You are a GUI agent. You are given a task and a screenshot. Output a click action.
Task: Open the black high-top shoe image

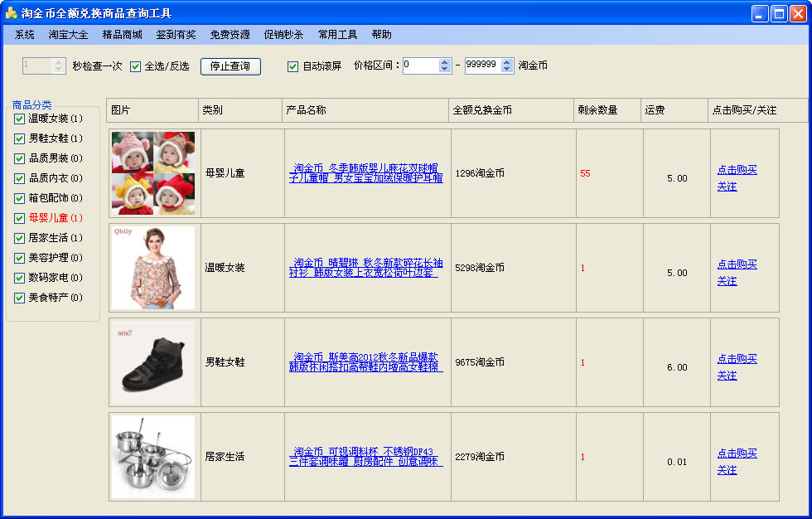tap(153, 362)
